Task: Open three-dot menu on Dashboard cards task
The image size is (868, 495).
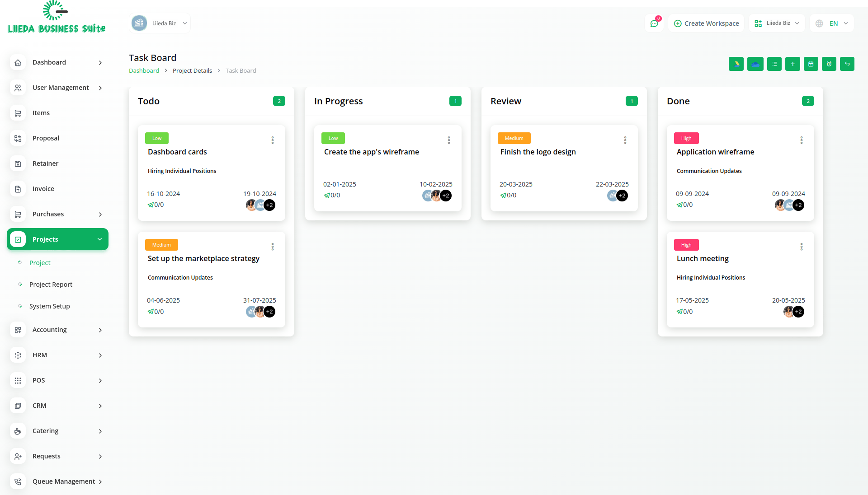Action: (x=273, y=140)
